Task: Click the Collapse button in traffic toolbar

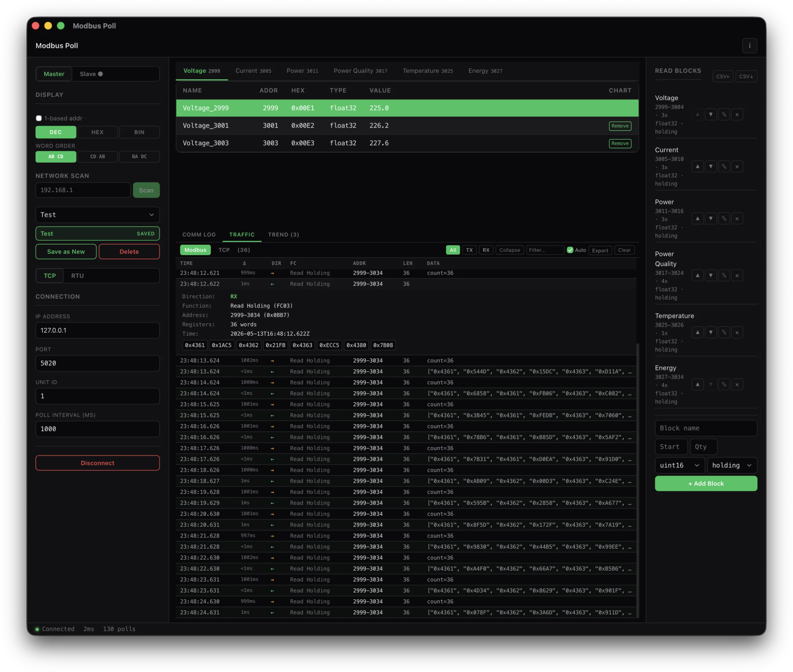Action: click(510, 250)
